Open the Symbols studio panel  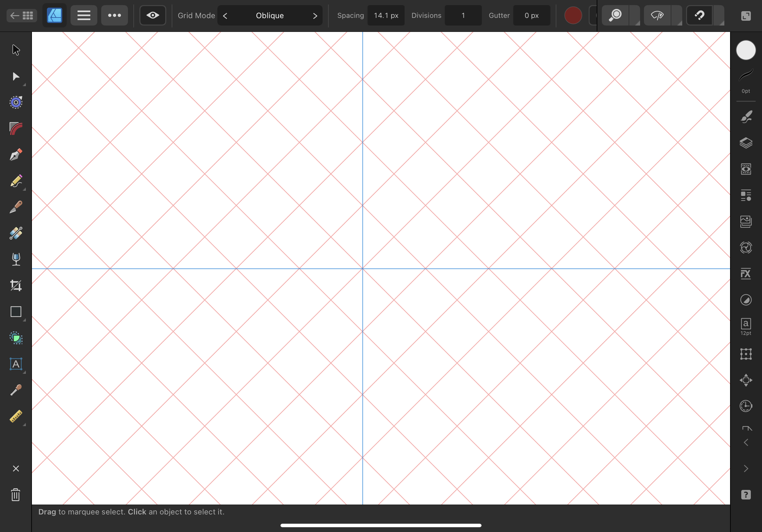point(746,248)
